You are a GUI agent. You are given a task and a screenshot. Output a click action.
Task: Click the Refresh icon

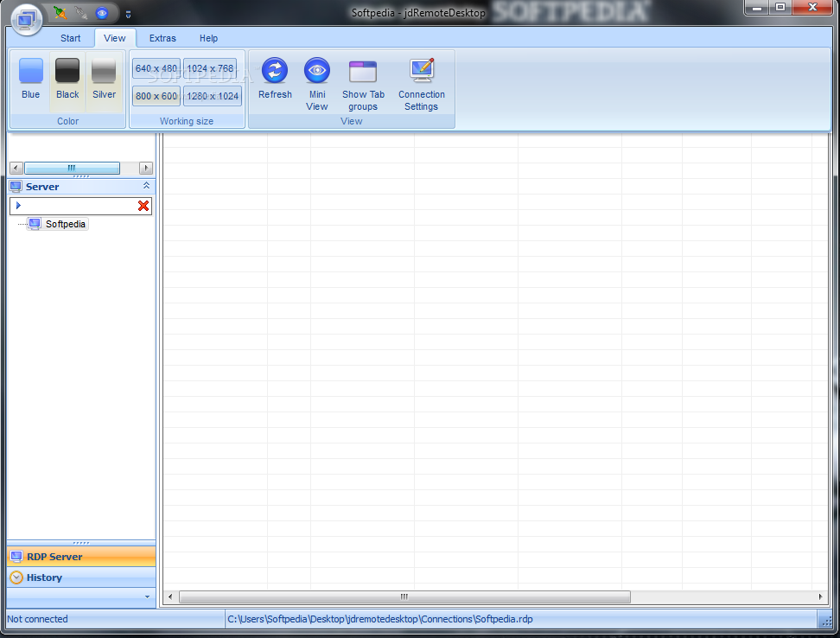(275, 71)
